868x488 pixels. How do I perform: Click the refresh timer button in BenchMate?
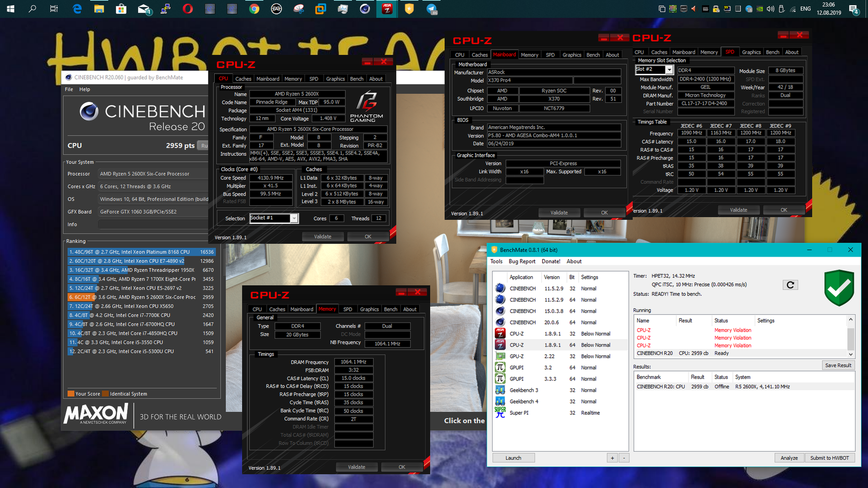(x=790, y=285)
